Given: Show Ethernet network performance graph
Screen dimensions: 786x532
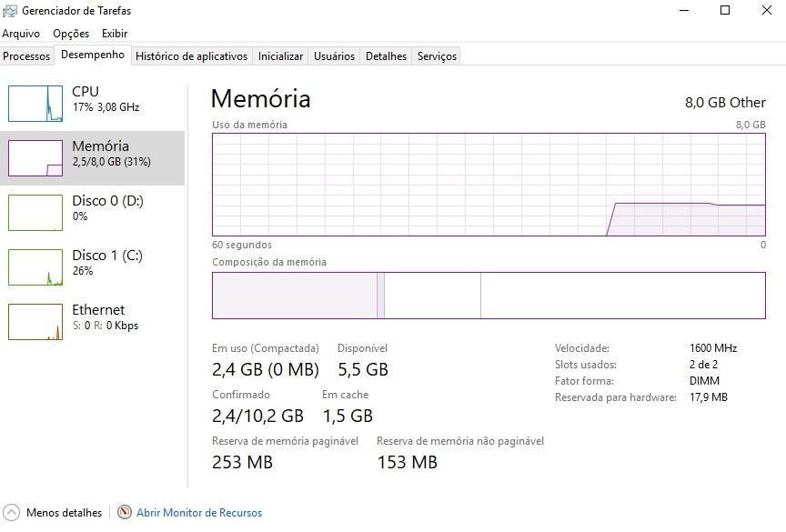Looking at the screenshot, I should pyautogui.click(x=92, y=322).
